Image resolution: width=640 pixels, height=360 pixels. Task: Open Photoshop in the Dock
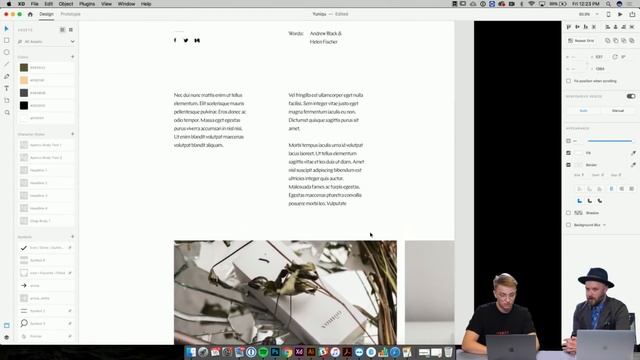[275, 352]
